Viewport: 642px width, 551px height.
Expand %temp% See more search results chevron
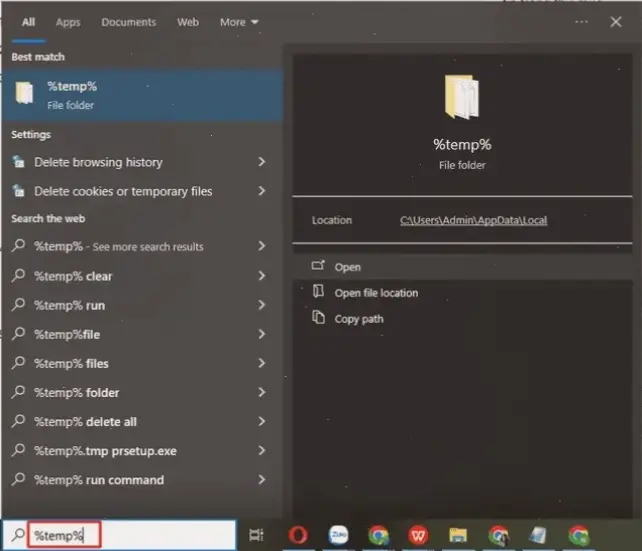point(262,246)
